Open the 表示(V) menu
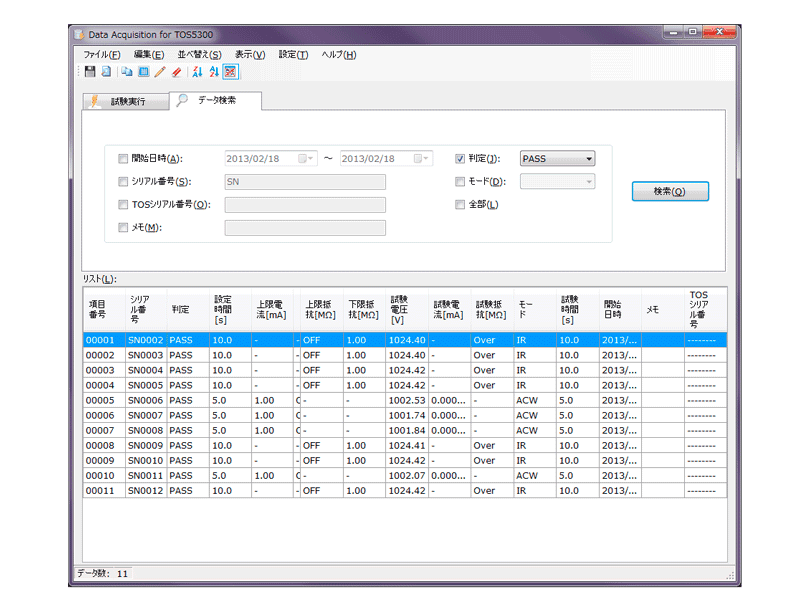This screenshot has width=800, height=600. pyautogui.click(x=250, y=55)
